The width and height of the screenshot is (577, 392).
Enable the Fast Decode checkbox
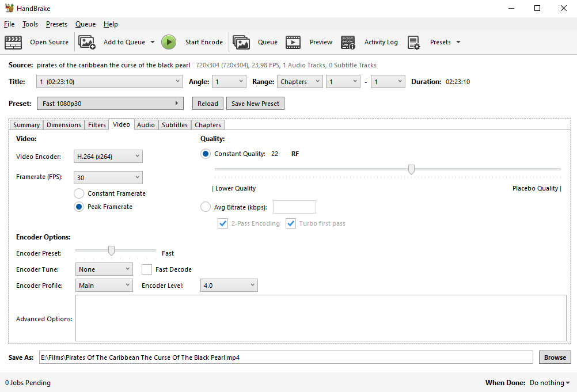point(147,269)
